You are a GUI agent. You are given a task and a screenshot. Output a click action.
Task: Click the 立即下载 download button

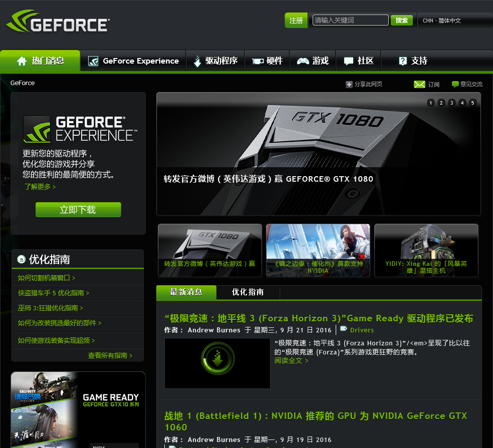[x=78, y=210]
